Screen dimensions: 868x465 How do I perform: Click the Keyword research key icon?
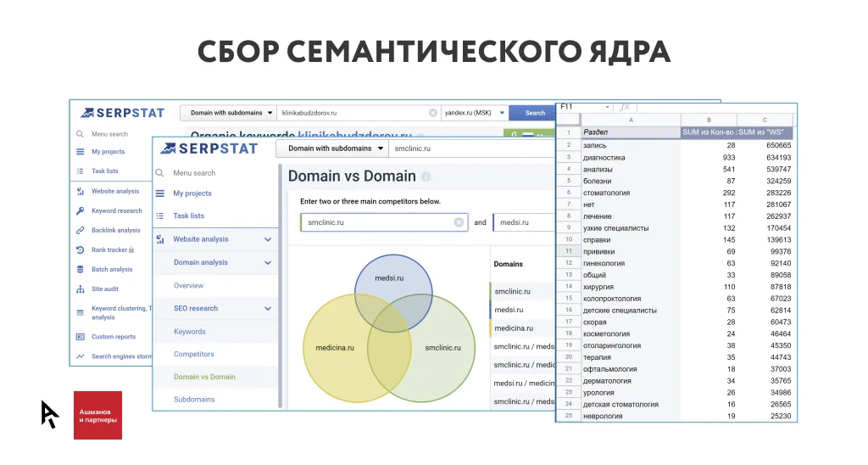click(x=80, y=210)
